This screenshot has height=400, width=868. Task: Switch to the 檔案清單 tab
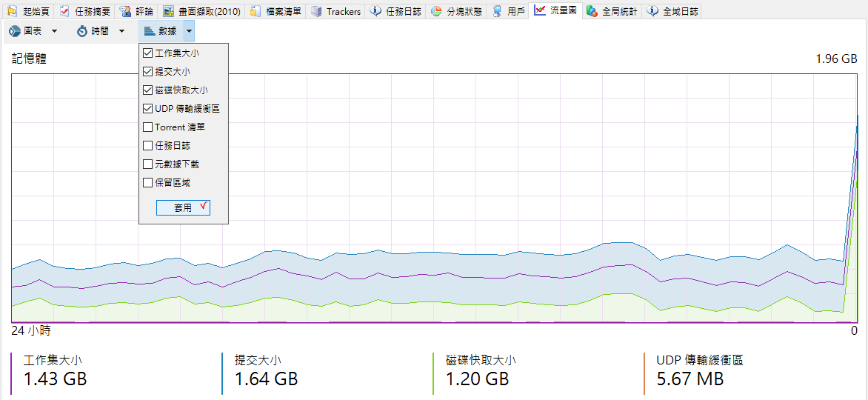(x=276, y=11)
